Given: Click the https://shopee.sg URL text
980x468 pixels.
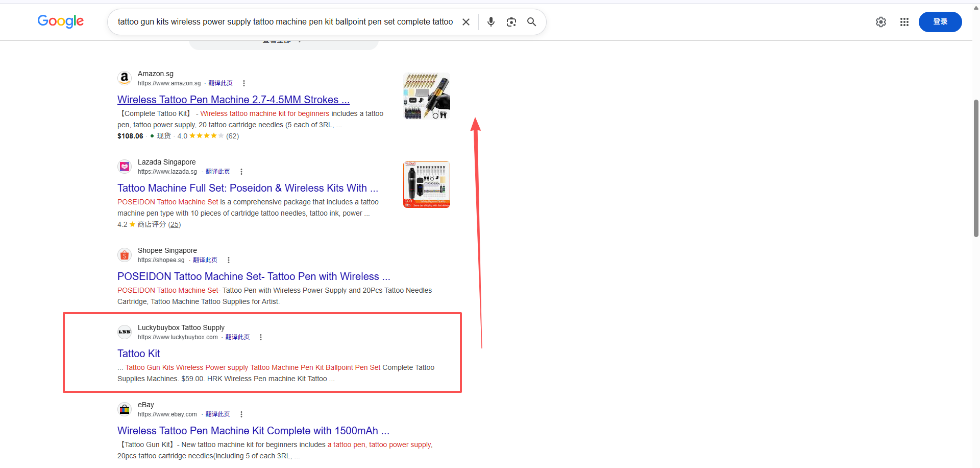Looking at the screenshot, I should [x=161, y=260].
